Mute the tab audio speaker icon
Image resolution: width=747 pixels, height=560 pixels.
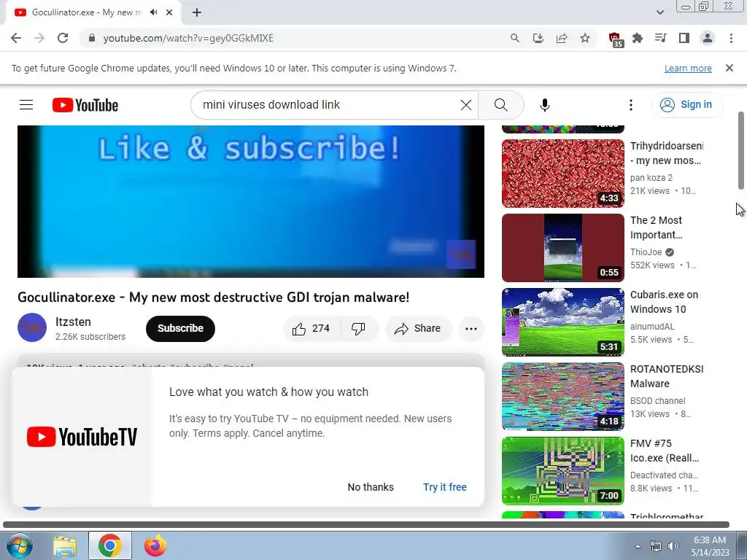153,12
